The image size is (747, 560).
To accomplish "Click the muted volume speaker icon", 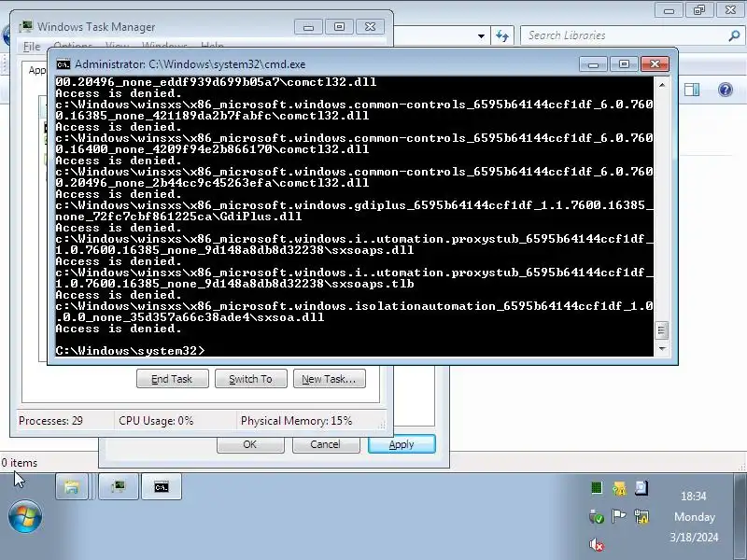I will tap(597, 545).
